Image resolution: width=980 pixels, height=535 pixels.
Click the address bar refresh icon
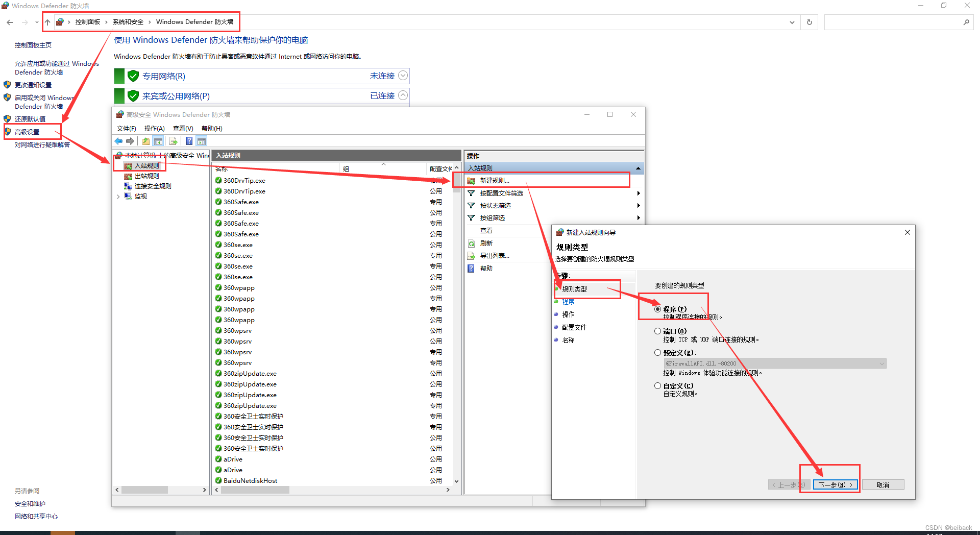[810, 22]
